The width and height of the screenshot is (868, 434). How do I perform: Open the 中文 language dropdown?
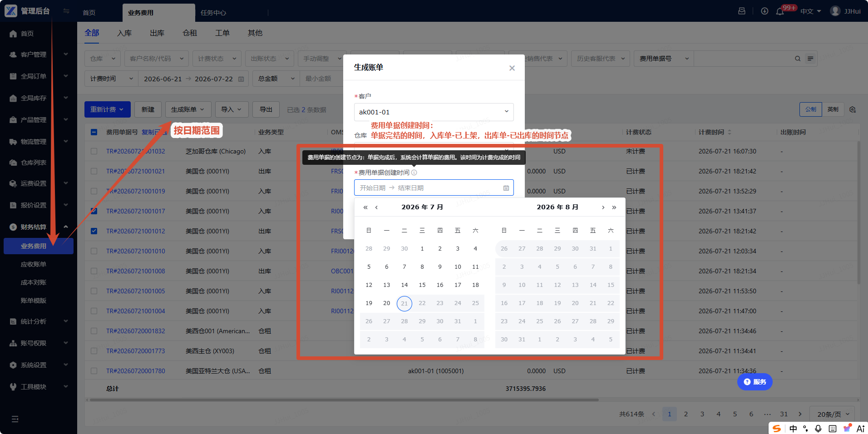pyautogui.click(x=811, y=11)
